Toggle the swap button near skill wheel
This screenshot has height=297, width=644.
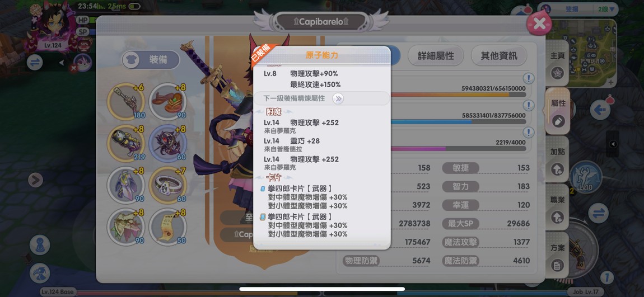tap(598, 214)
